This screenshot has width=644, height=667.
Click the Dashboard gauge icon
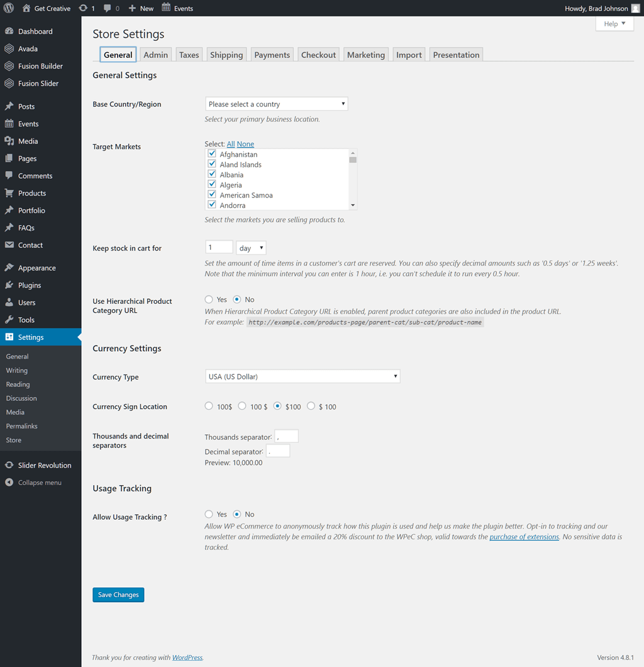point(9,31)
